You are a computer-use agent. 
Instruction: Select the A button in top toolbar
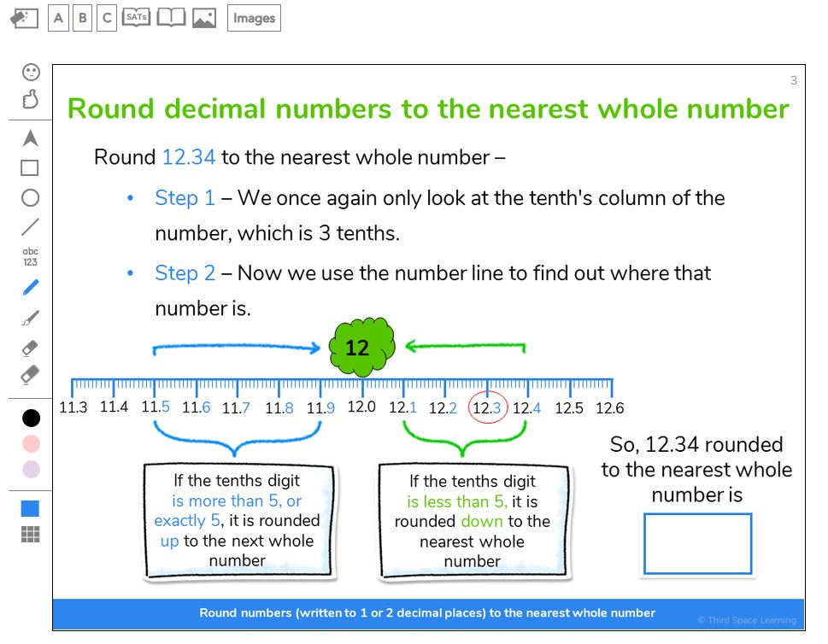pos(58,18)
